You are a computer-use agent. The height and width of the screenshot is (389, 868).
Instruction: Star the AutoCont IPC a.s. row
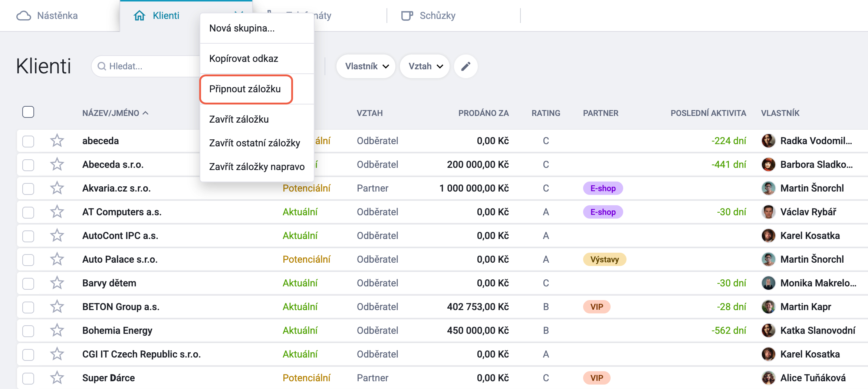[x=57, y=236]
